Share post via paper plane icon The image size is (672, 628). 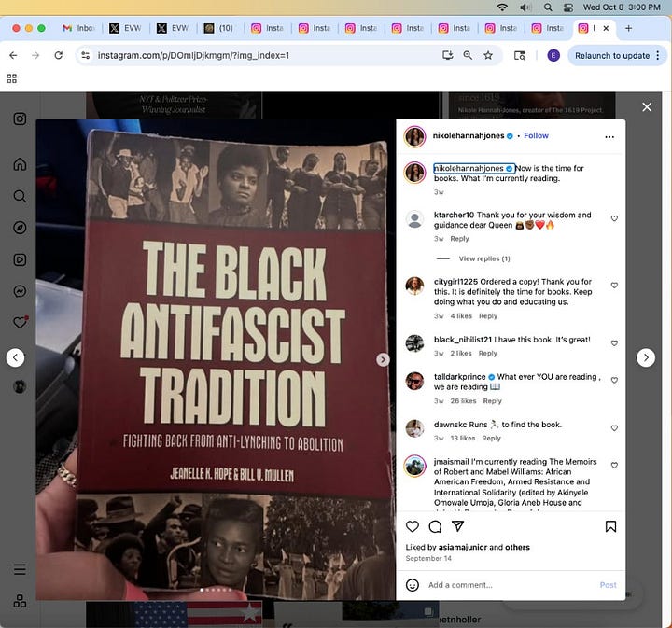point(457,526)
